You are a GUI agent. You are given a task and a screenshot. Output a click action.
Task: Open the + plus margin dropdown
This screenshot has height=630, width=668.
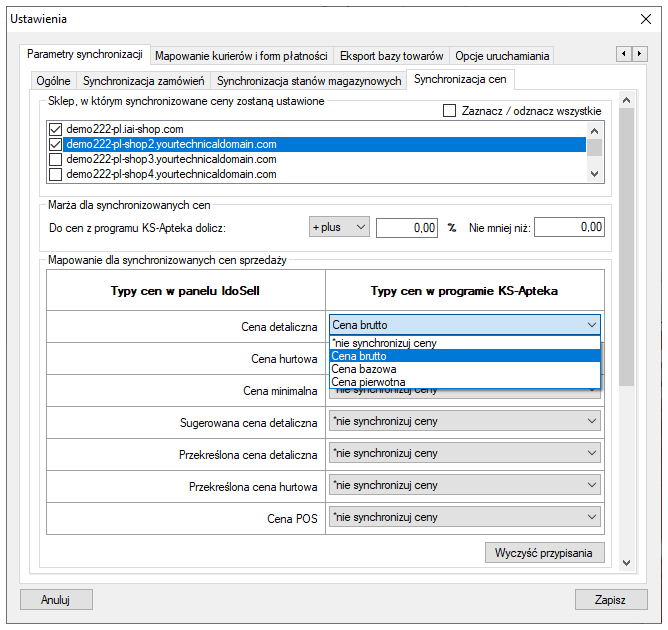339,227
